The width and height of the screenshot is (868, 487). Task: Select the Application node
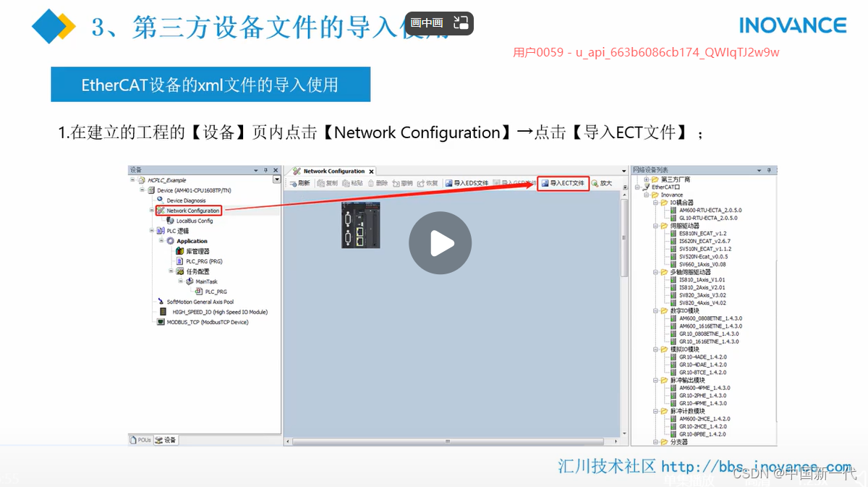187,241
